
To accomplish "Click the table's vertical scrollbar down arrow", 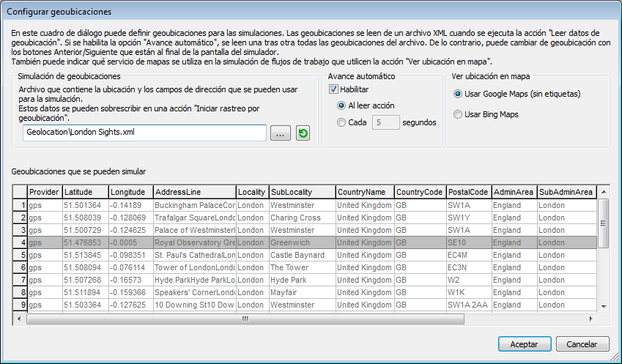I will (x=604, y=306).
